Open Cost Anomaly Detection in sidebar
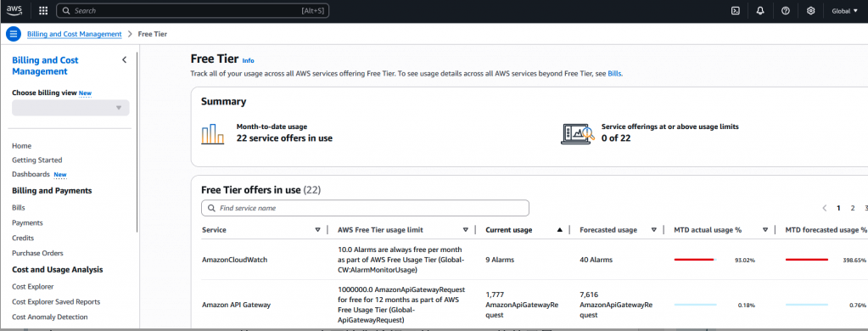The height and width of the screenshot is (331, 868). tap(50, 317)
